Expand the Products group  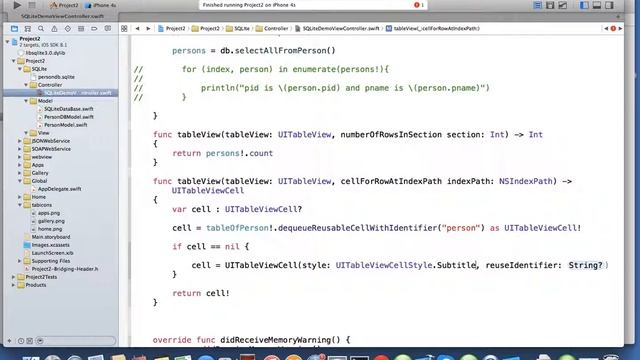(13, 285)
